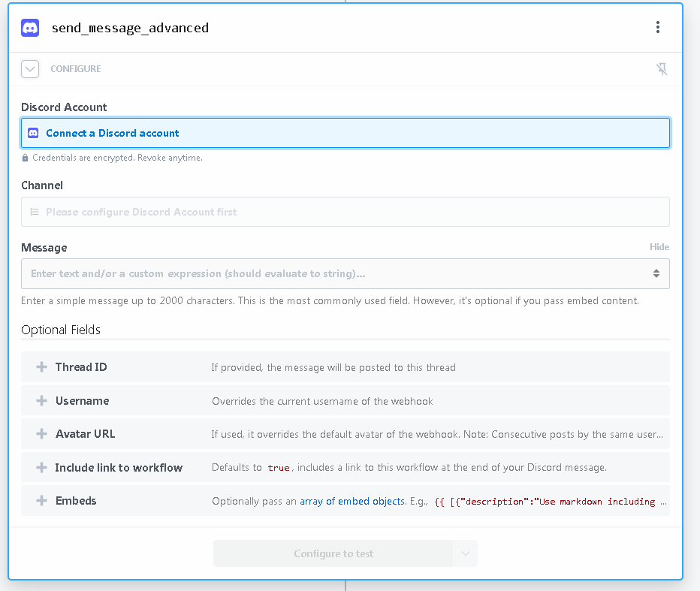Screen dimensions: 700x591
Task: Click the list icon in Channel field
Action: pos(35,212)
